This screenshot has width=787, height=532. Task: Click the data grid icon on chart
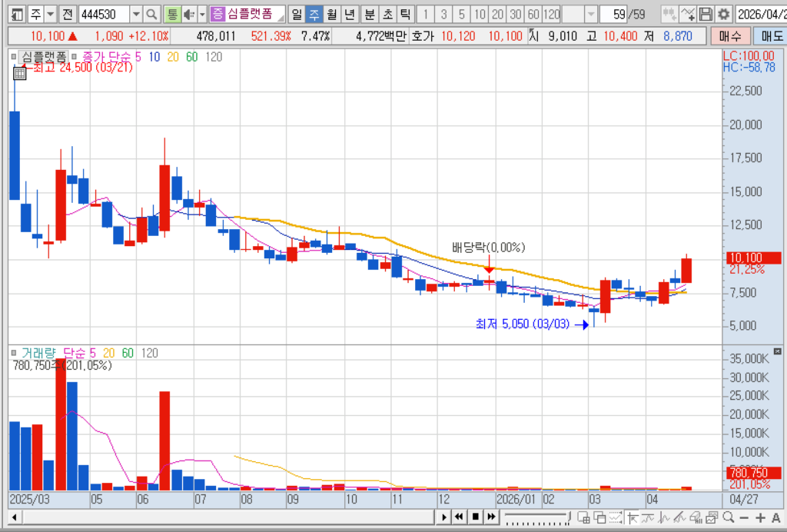point(19,74)
